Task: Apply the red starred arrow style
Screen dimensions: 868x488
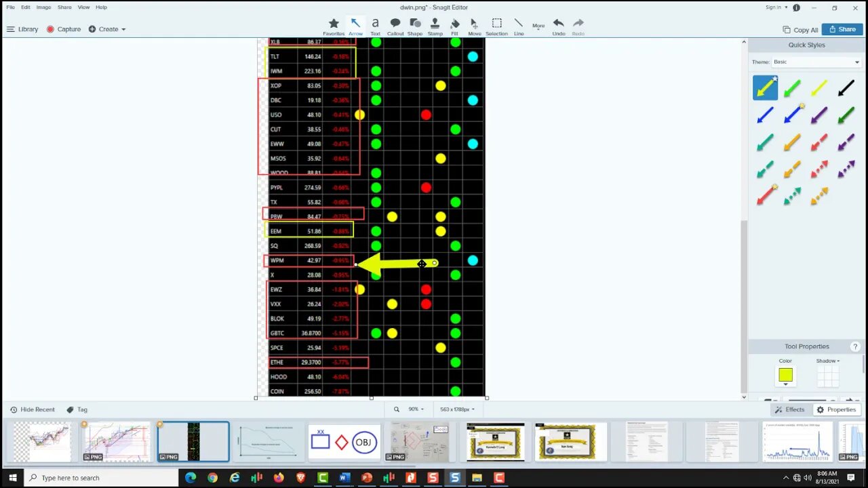Action: pos(766,197)
